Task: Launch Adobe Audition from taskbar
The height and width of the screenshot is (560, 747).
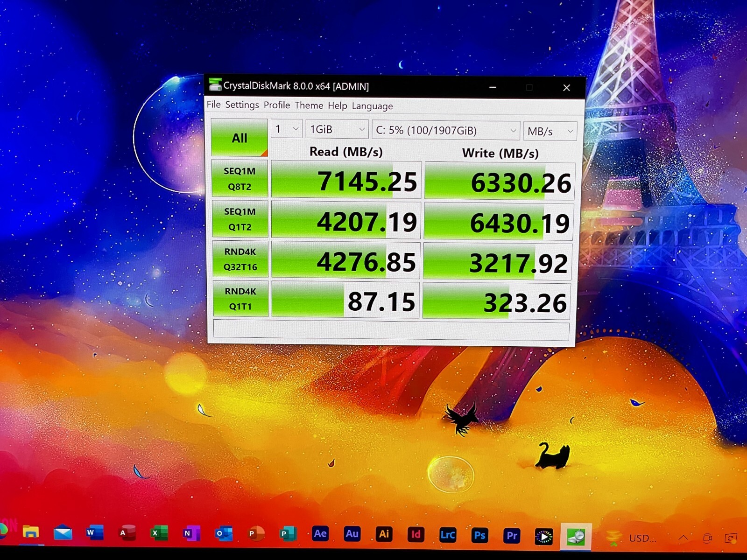Action: click(352, 534)
